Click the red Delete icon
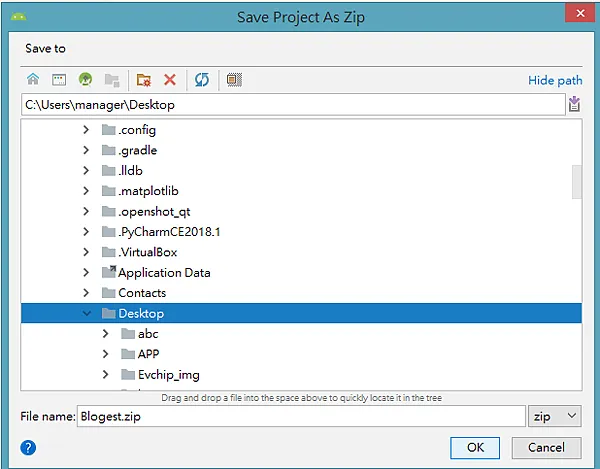The width and height of the screenshot is (600, 469). pyautogui.click(x=170, y=79)
